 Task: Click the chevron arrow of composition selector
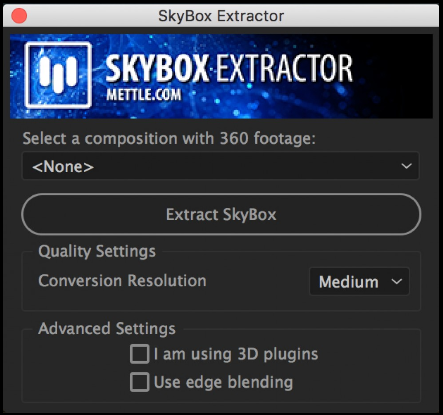click(406, 166)
